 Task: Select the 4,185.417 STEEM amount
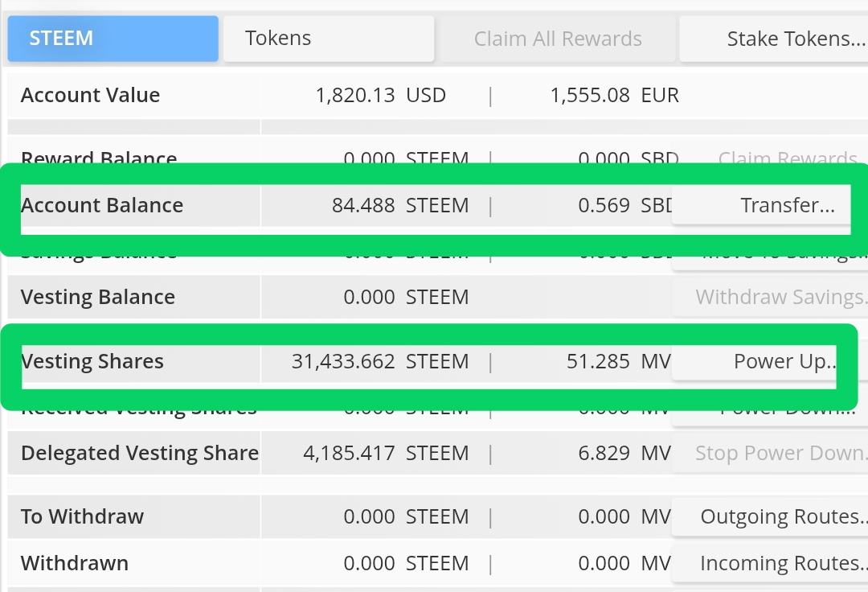(x=386, y=454)
